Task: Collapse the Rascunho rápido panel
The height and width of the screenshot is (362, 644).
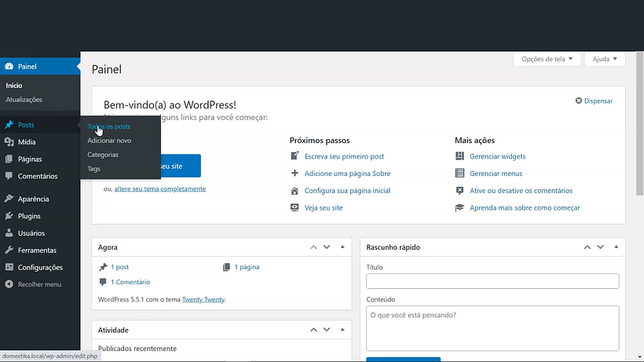Action: pyautogui.click(x=616, y=247)
